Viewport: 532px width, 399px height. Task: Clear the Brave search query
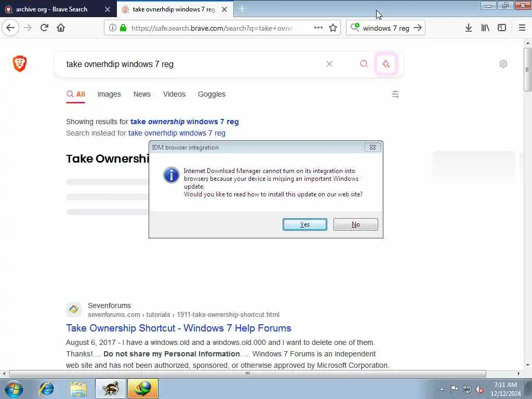(329, 64)
